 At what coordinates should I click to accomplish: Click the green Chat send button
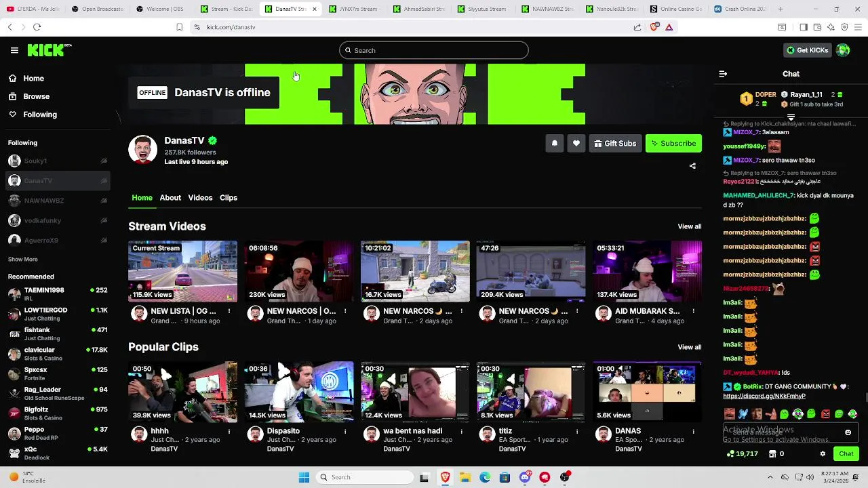[x=846, y=454]
